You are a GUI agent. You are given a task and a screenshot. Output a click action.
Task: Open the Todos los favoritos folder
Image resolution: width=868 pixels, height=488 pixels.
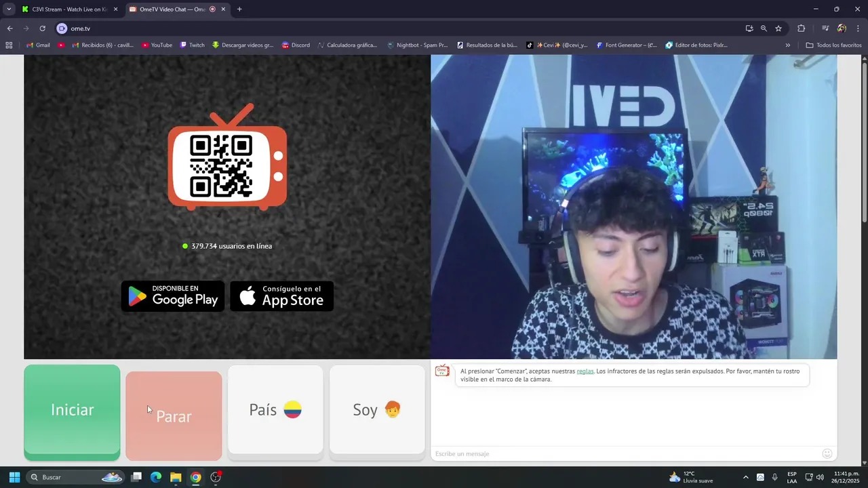tap(833, 45)
